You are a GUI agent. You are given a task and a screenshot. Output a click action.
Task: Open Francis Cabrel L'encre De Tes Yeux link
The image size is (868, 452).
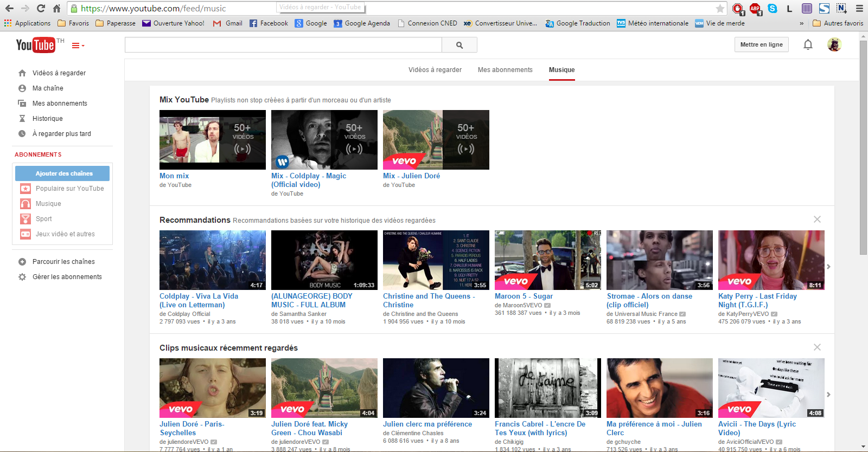tap(540, 429)
